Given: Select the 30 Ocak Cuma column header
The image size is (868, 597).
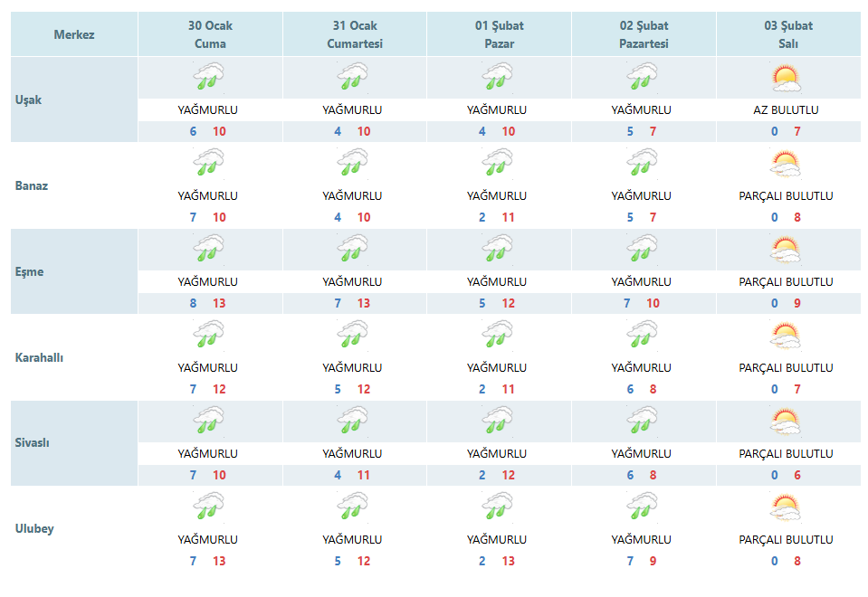Looking at the screenshot, I should [210, 34].
